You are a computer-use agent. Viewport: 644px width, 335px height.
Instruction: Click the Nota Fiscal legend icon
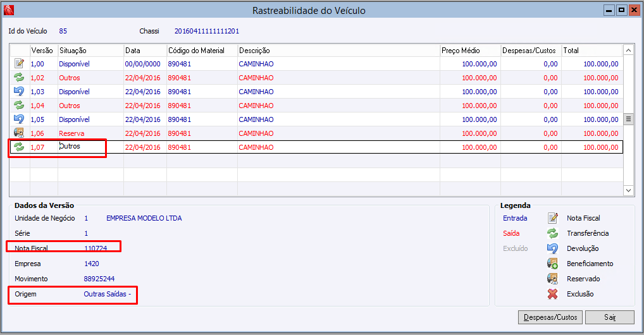coord(553,218)
